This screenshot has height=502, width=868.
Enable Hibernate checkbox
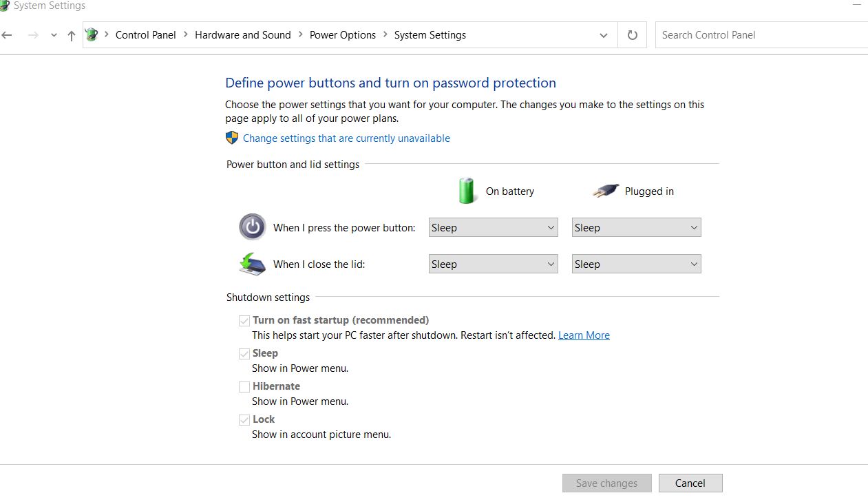click(x=244, y=386)
